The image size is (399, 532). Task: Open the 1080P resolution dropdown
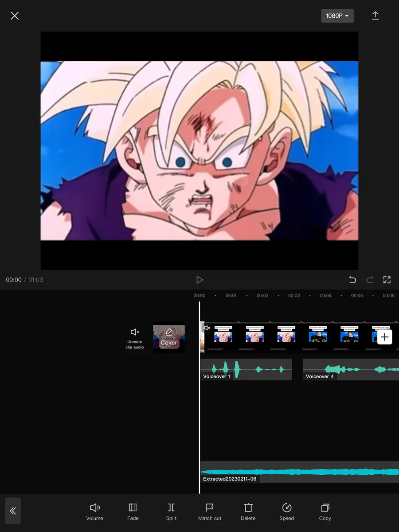tap(337, 16)
